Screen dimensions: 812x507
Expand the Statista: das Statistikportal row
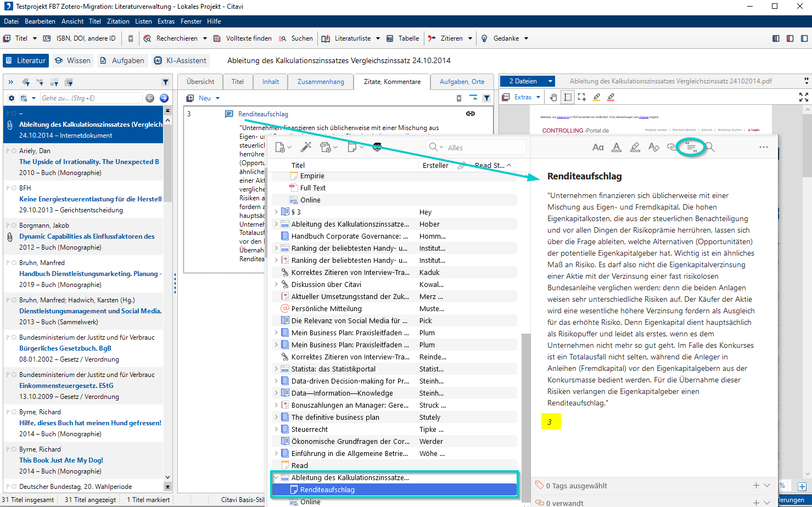pos(276,369)
